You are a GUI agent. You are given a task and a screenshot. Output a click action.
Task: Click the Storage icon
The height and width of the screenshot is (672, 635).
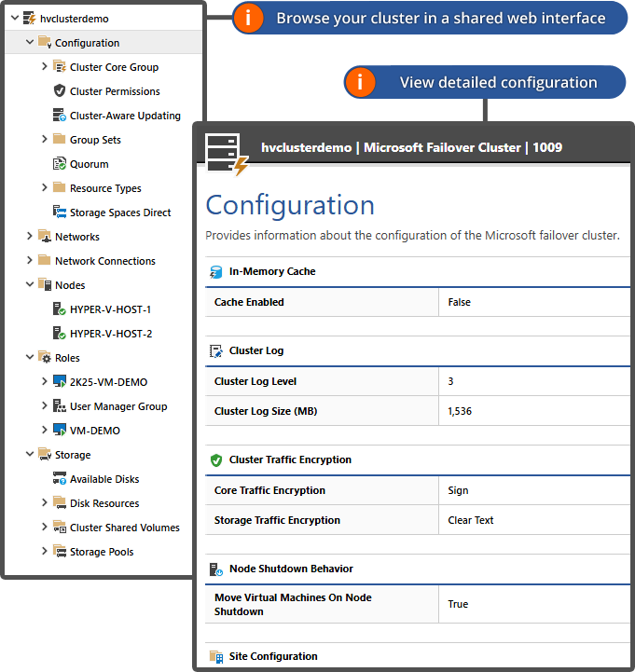45,454
